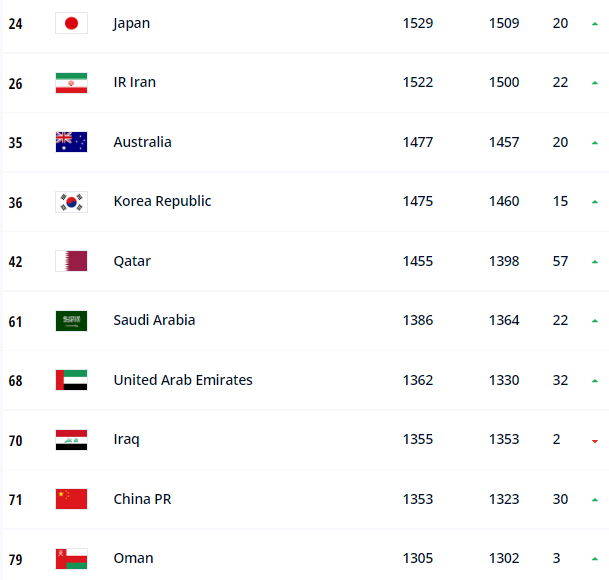Click the Australia flag icon
Screen dimensions: 609x580
coord(71,142)
